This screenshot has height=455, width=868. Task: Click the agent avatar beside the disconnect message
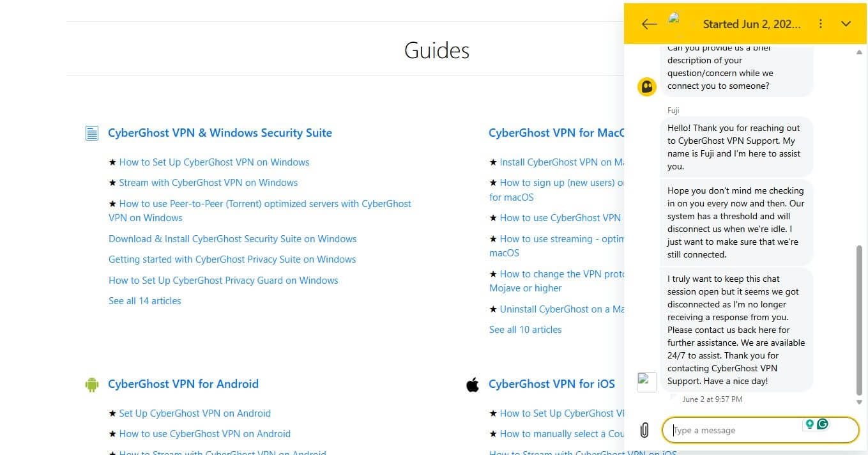646,381
